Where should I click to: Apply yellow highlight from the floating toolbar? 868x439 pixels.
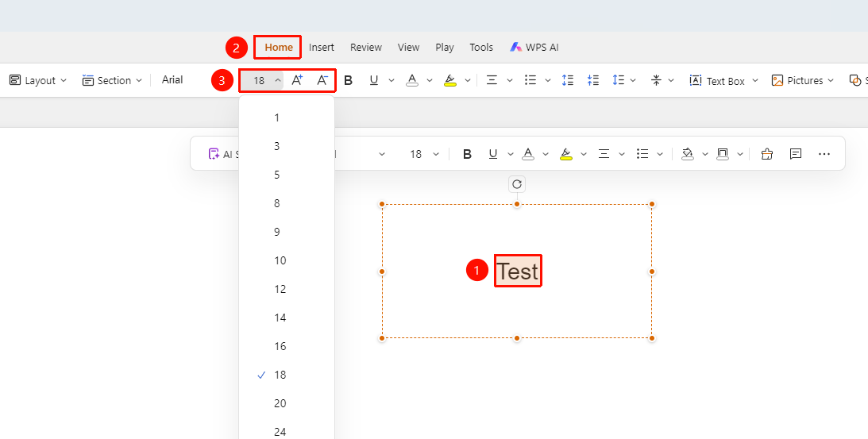pyautogui.click(x=565, y=154)
